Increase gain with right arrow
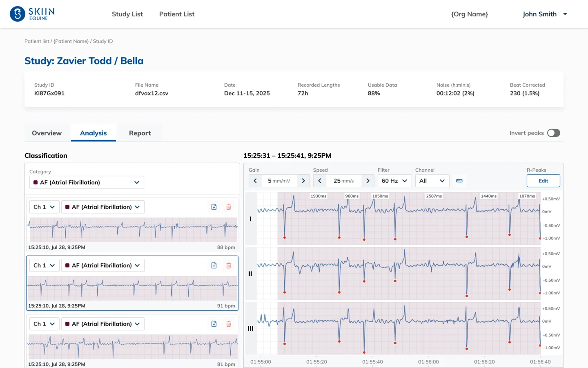The width and height of the screenshot is (588, 368). 303,181
